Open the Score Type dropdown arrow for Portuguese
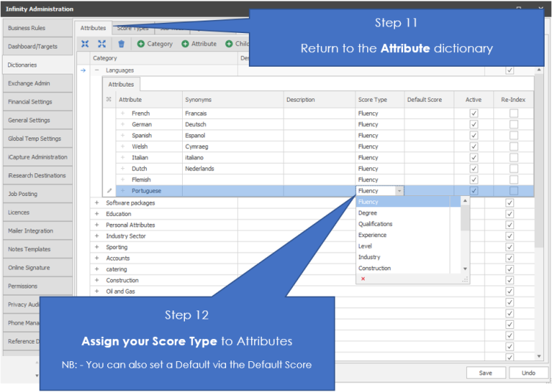The image size is (552, 392). tap(399, 191)
